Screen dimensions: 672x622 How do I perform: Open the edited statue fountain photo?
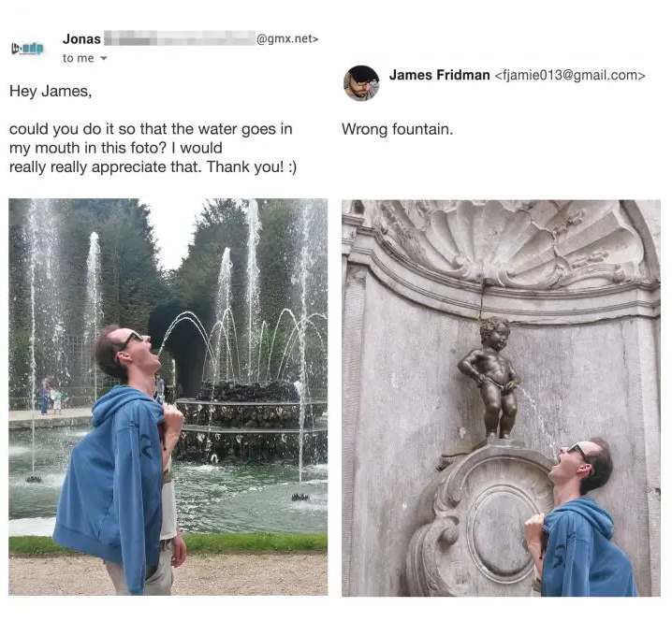pos(501,398)
